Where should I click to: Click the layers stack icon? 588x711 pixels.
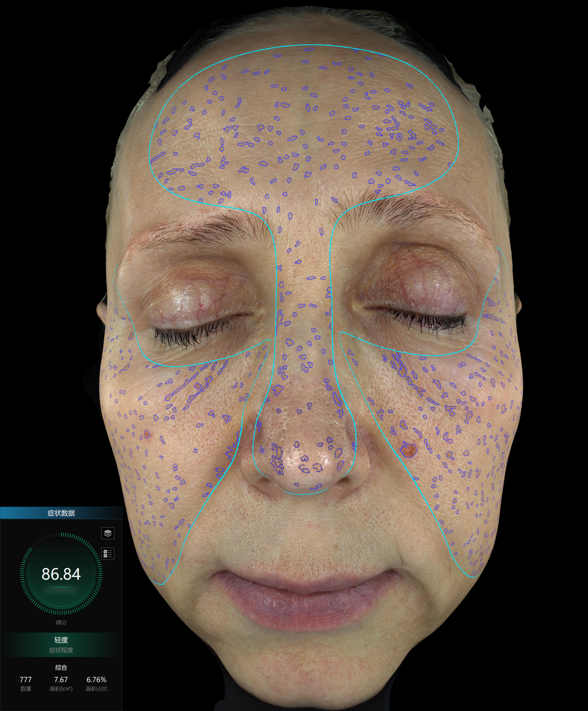[x=108, y=533]
